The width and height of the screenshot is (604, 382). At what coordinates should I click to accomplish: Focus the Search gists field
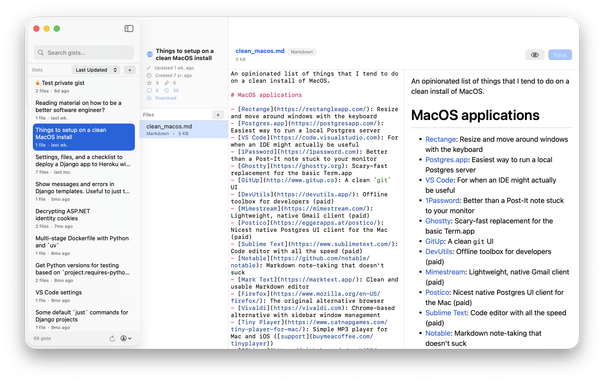(x=84, y=53)
